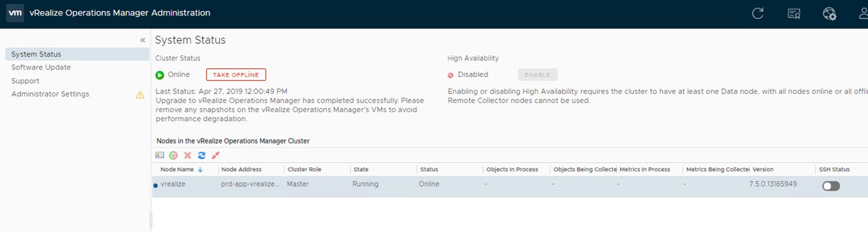Select System Status in sidebar
Viewport: 868px width, 232px height.
click(78, 54)
